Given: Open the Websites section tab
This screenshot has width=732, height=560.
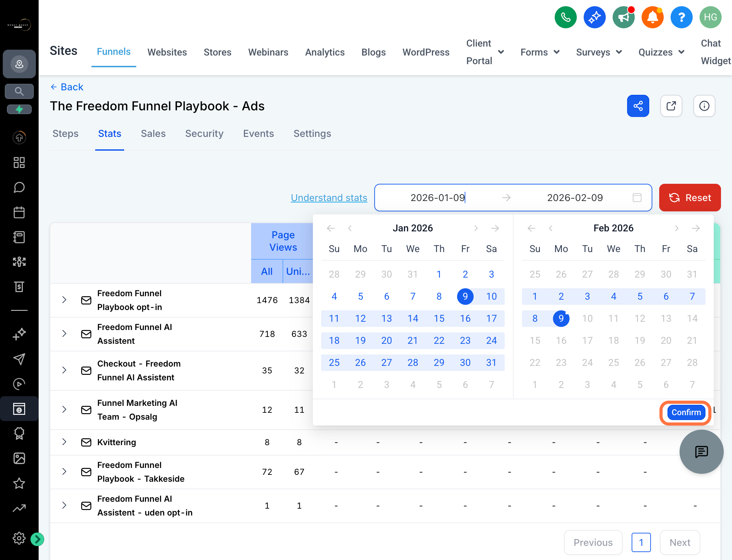Looking at the screenshot, I should (167, 52).
